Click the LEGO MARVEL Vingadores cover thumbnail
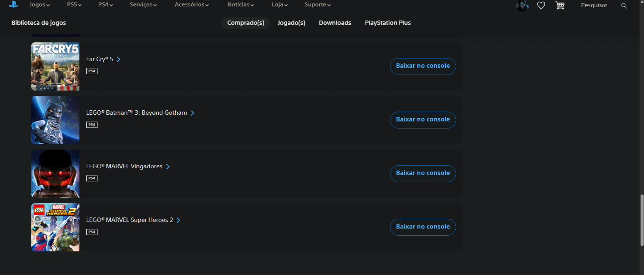Image resolution: width=644 pixels, height=275 pixels. tap(55, 174)
